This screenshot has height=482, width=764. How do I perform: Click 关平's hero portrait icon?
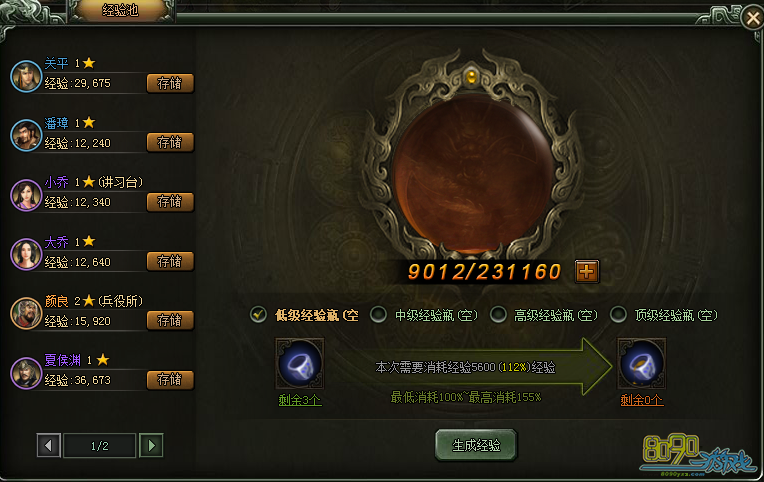[26, 76]
